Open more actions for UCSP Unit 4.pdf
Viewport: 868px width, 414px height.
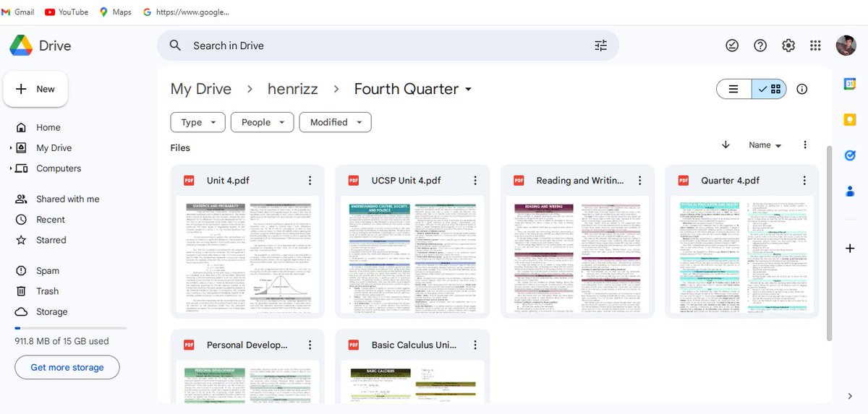[475, 181]
